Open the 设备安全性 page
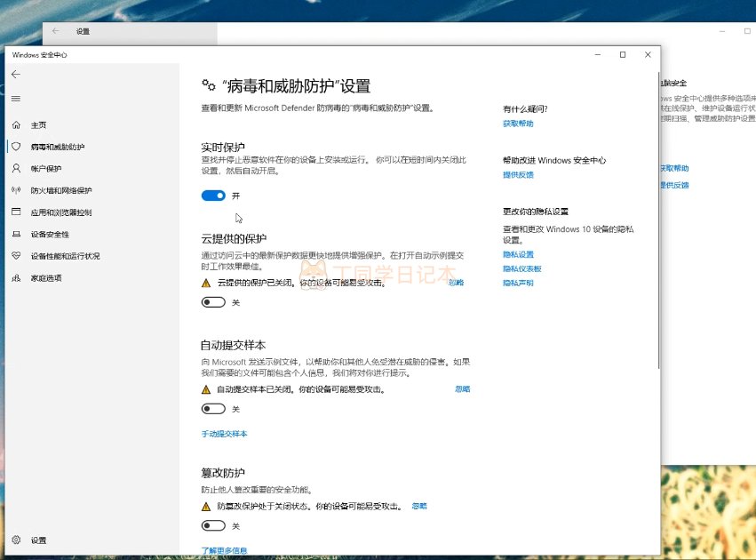 pyautogui.click(x=50, y=235)
